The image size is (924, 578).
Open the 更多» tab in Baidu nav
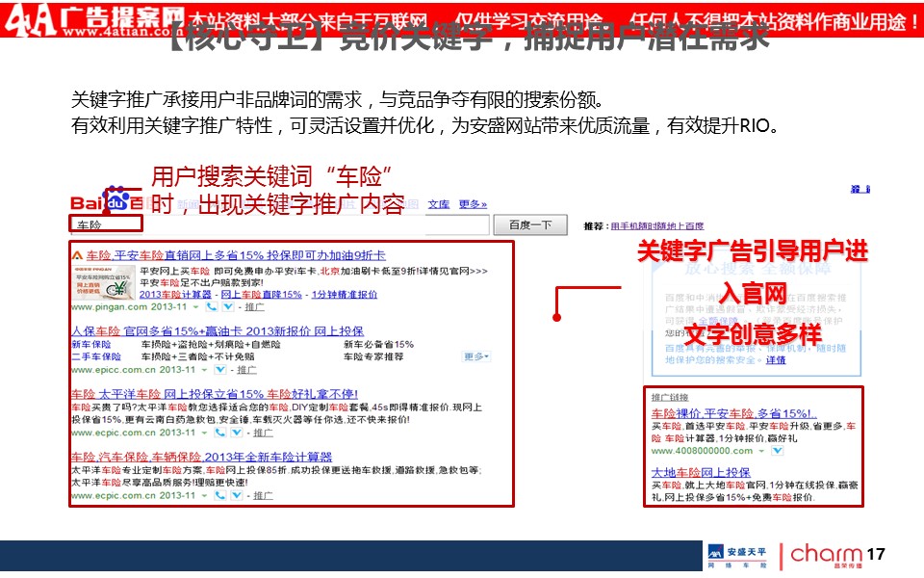pos(473,204)
